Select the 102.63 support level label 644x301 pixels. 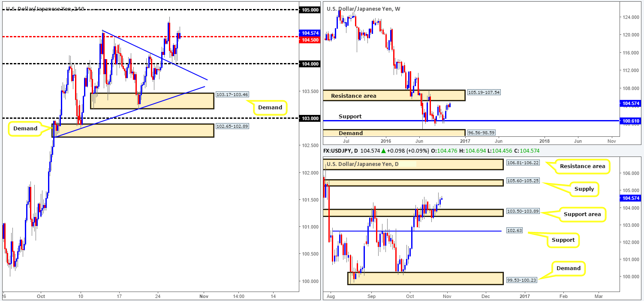[x=515, y=232]
